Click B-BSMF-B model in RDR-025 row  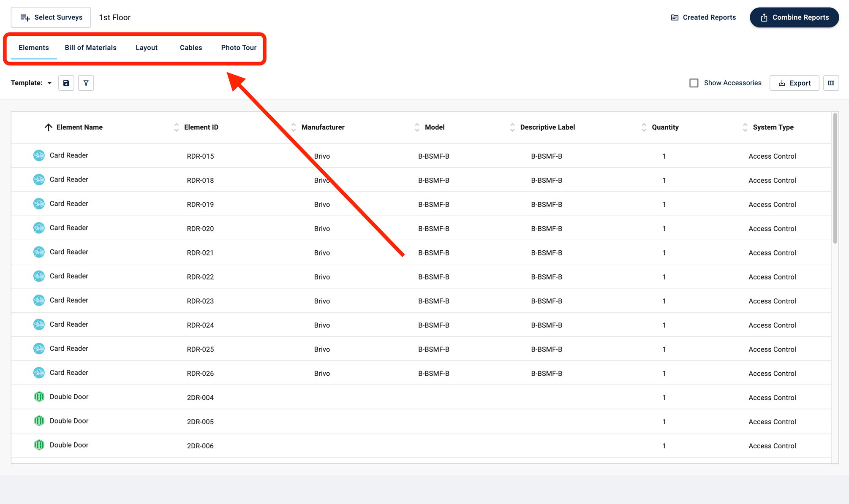434,349
